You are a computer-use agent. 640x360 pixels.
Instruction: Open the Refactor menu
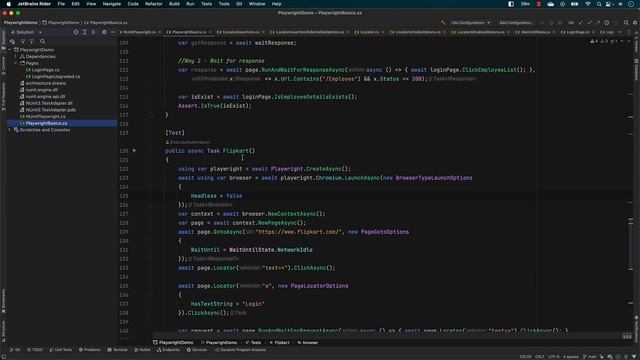(x=153, y=4)
